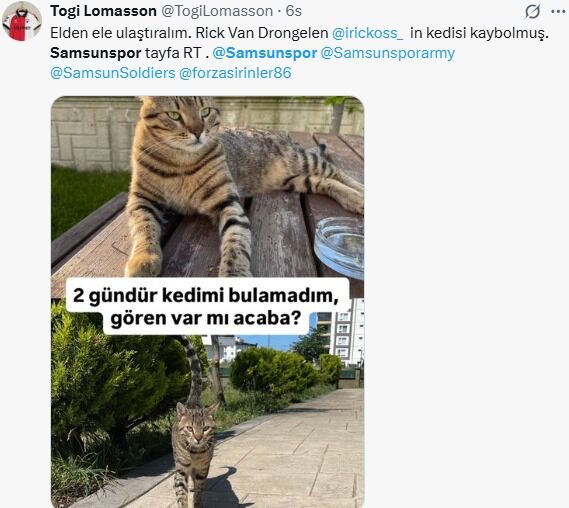The image size is (569, 508).
Task: Click the 6s tweet timestamp
Action: [x=294, y=11]
